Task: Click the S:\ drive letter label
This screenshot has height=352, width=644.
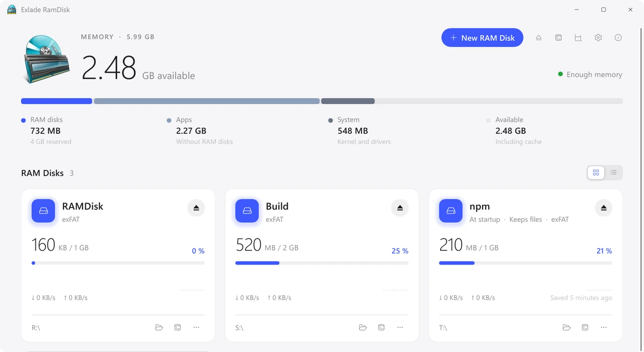Action: point(239,327)
